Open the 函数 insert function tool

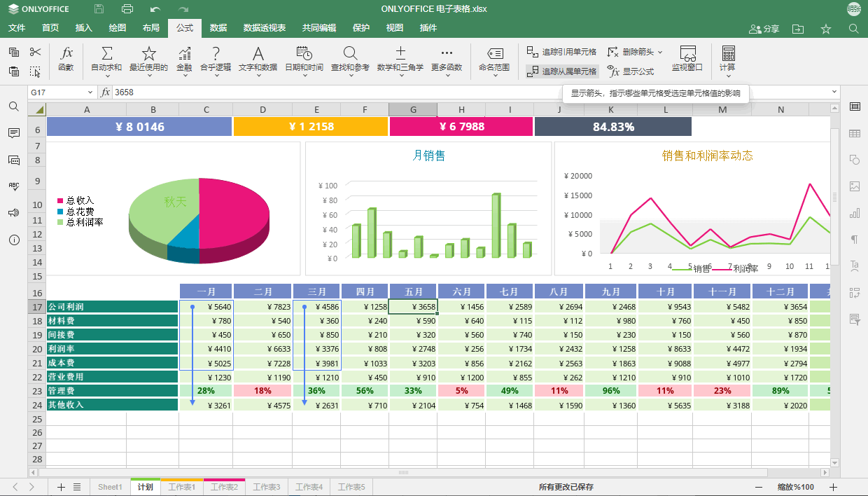(66, 60)
